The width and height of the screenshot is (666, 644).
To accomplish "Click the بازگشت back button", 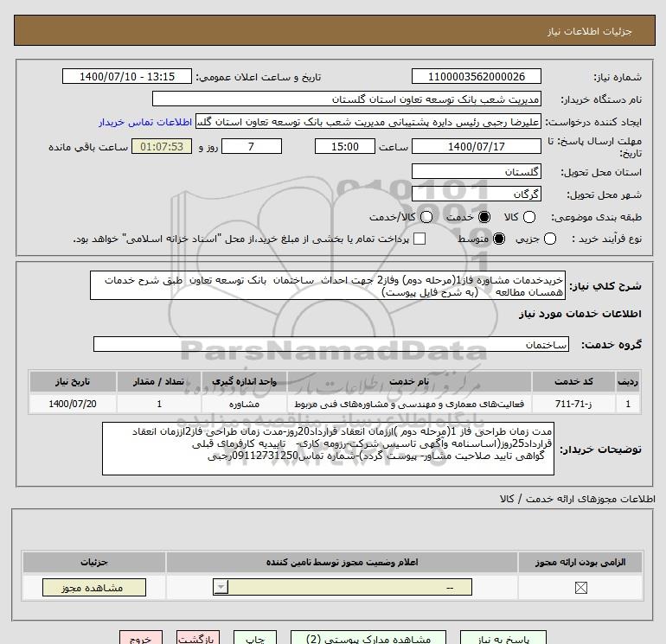I will coord(198,638).
